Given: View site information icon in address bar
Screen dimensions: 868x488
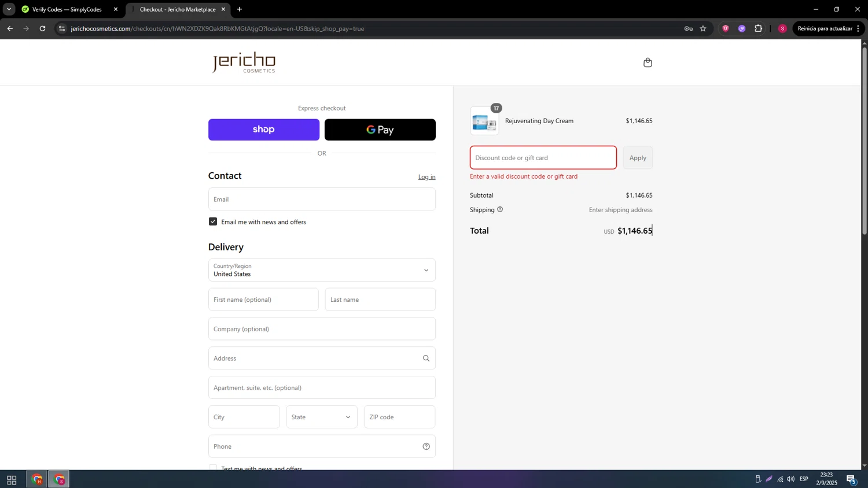Looking at the screenshot, I should (x=62, y=28).
